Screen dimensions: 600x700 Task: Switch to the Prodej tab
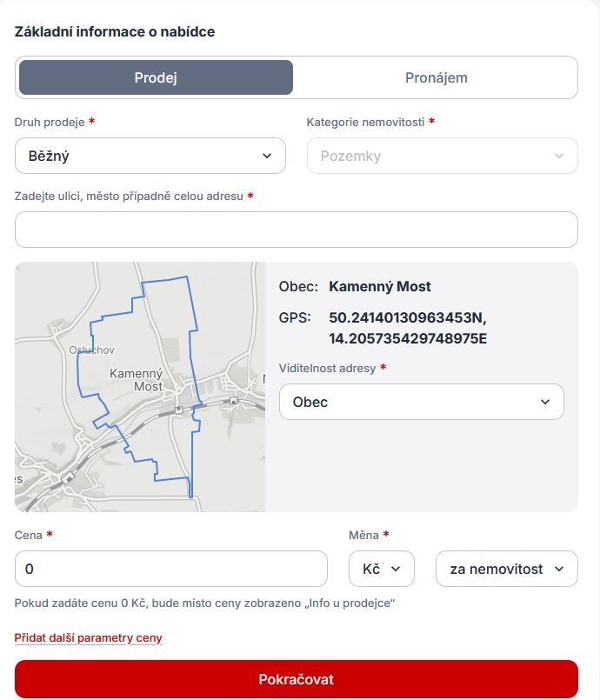156,77
